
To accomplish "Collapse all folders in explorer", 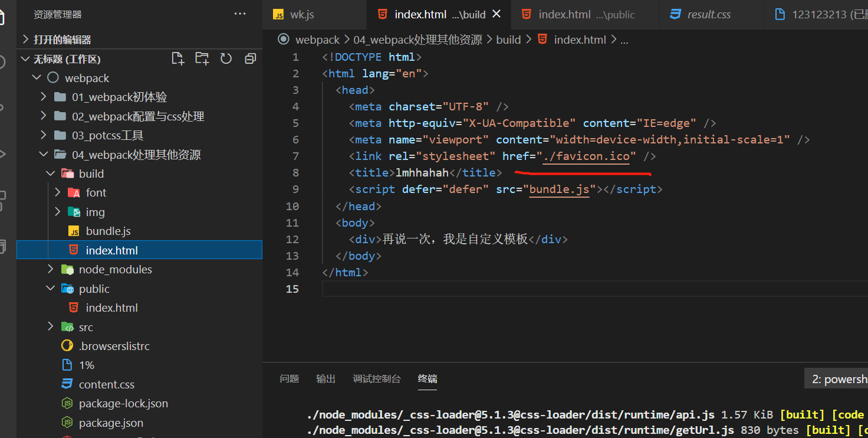I will [x=251, y=58].
